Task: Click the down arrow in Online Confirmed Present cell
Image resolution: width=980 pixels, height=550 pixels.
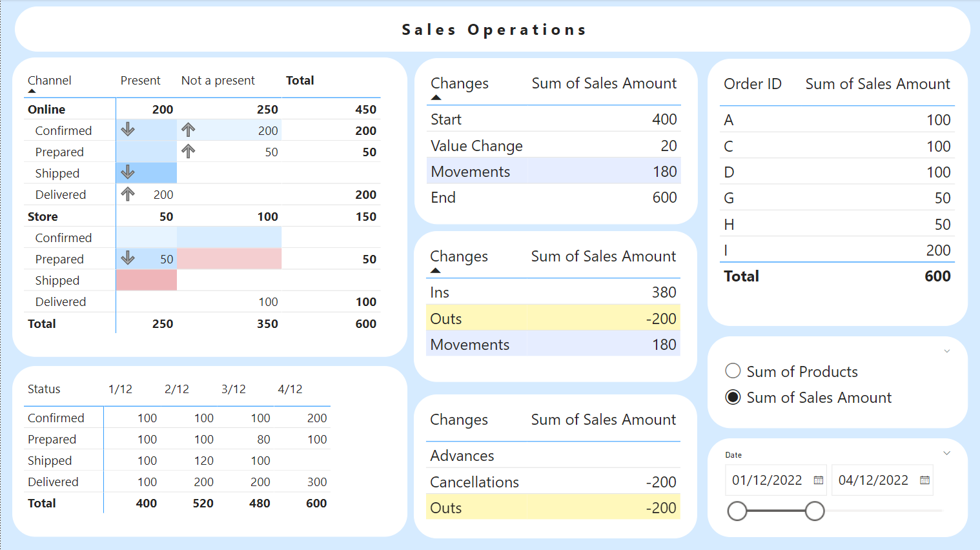Action: [128, 130]
